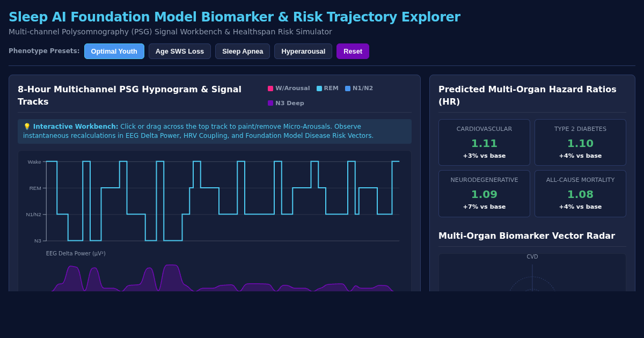Click '+7% vs base' text
644x338 pixels.
(x=484, y=207)
